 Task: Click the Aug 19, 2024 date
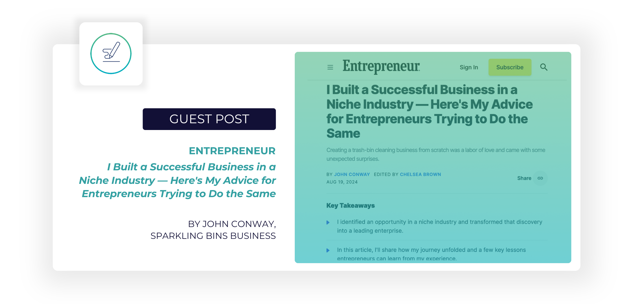342,182
